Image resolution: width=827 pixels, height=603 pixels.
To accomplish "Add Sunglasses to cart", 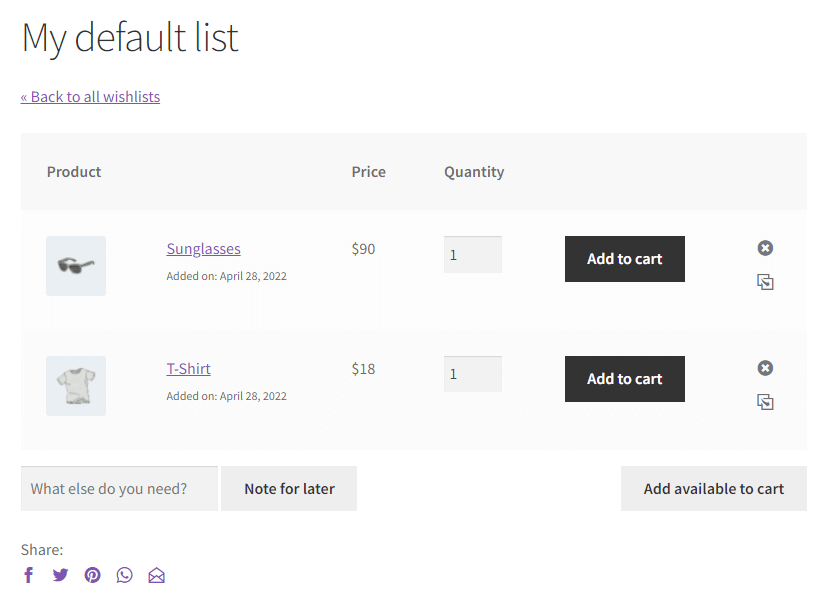I will [624, 259].
